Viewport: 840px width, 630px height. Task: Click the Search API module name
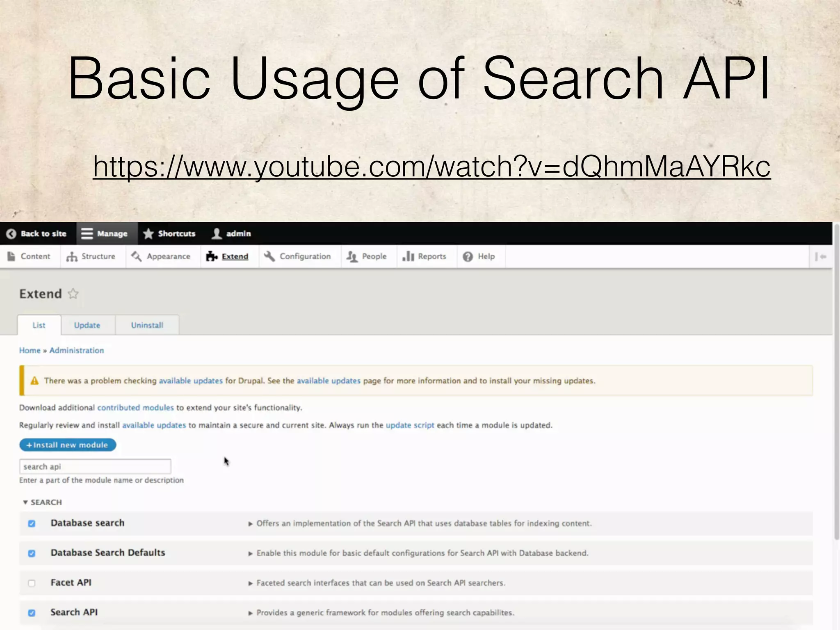point(74,612)
